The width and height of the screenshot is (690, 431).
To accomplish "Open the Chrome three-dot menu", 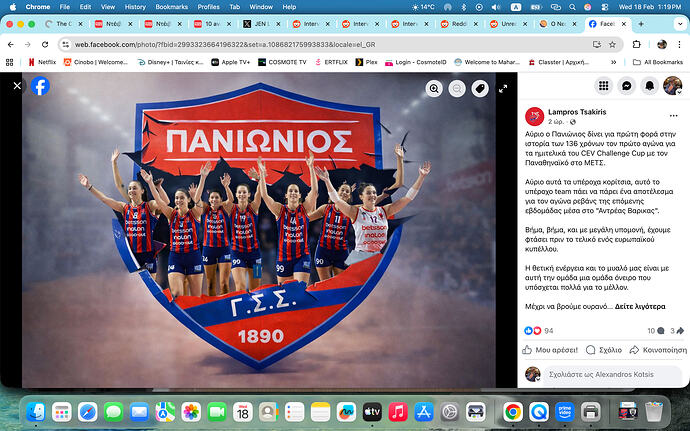I will [x=679, y=44].
